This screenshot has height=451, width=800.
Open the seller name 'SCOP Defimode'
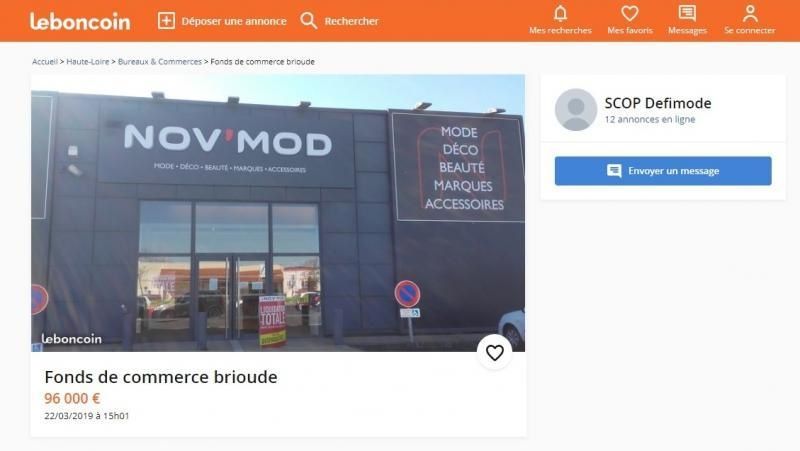(x=658, y=103)
